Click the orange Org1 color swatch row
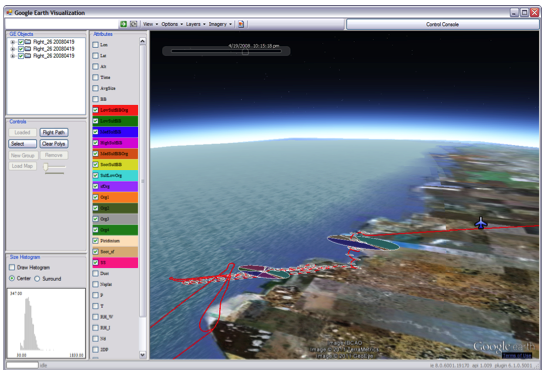 (115, 197)
